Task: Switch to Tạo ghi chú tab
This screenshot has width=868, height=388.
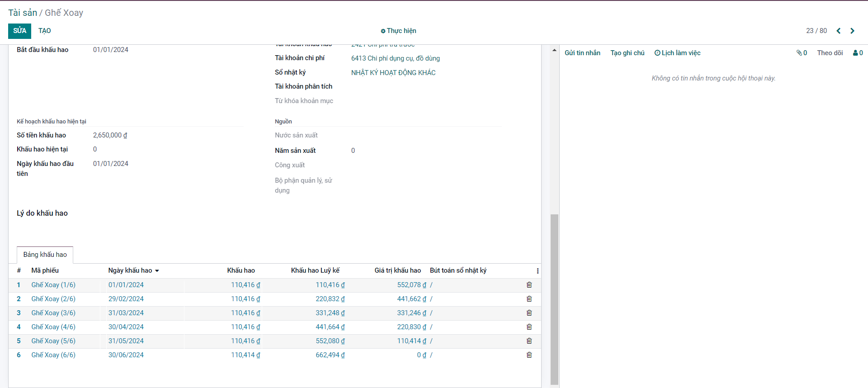Action: (627, 53)
